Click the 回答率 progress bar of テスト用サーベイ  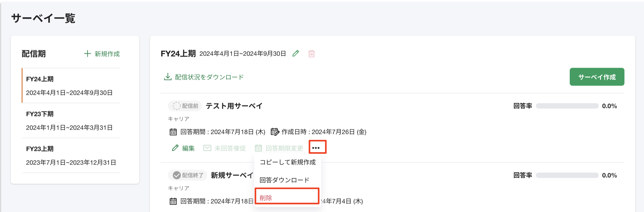point(567,106)
